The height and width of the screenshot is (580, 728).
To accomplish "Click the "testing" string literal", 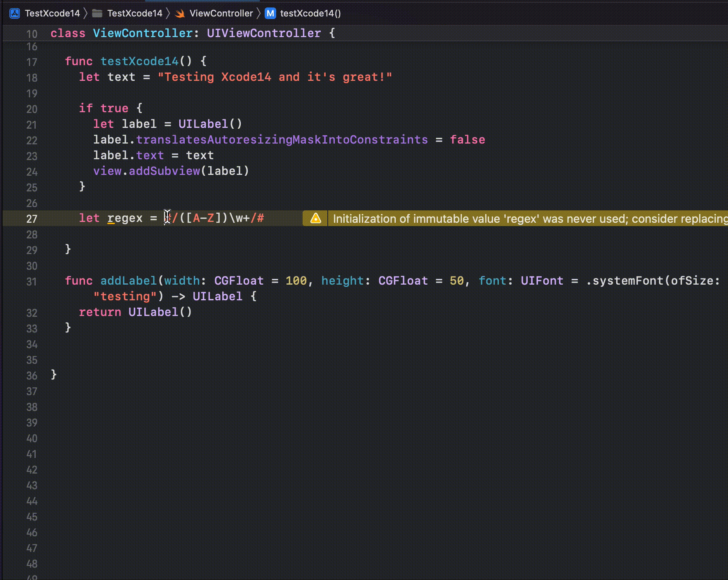I will (x=125, y=296).
